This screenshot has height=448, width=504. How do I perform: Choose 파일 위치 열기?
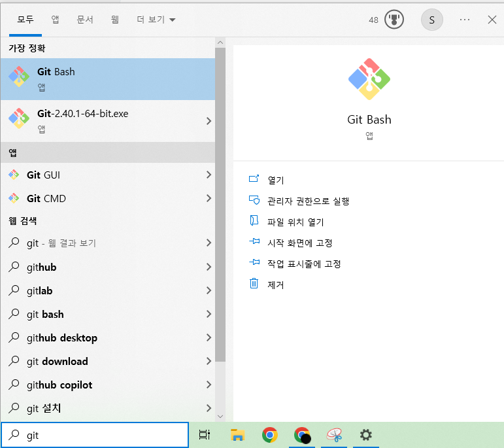295,222
